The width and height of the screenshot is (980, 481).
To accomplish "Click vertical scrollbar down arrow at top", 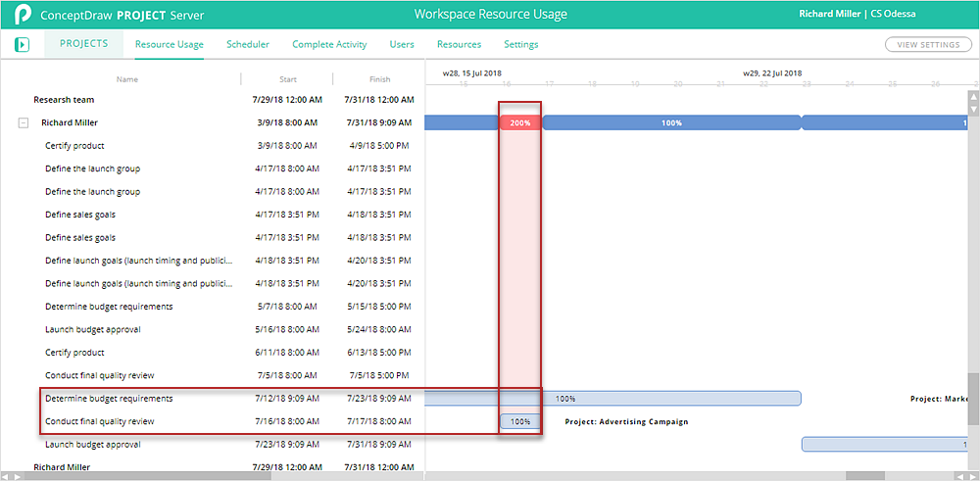I will click(973, 109).
